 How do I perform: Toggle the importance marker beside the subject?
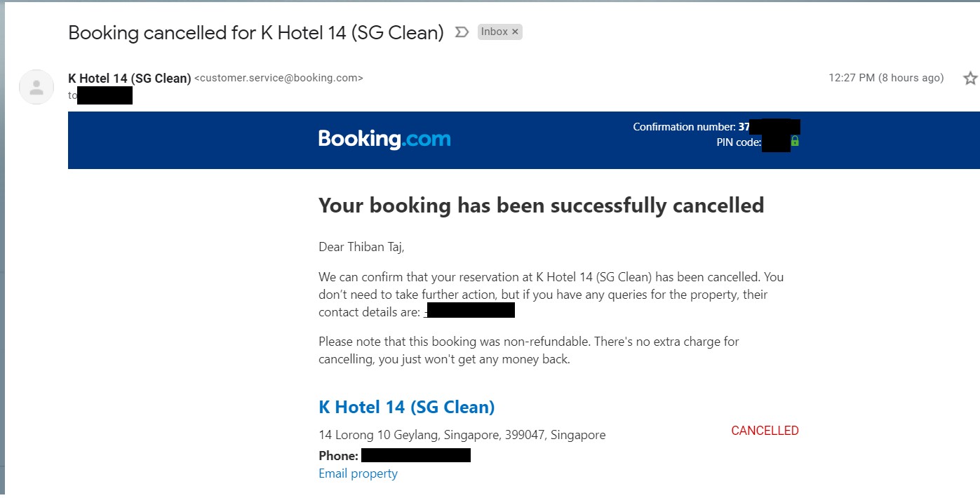(462, 32)
